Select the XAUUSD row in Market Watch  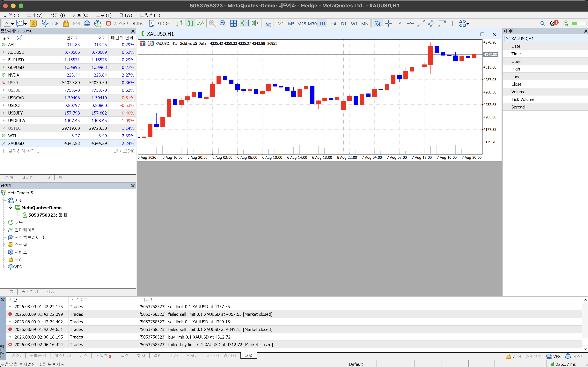click(x=68, y=143)
